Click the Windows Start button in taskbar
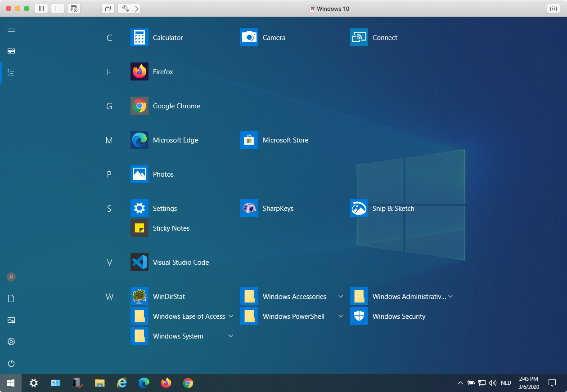 (11, 383)
